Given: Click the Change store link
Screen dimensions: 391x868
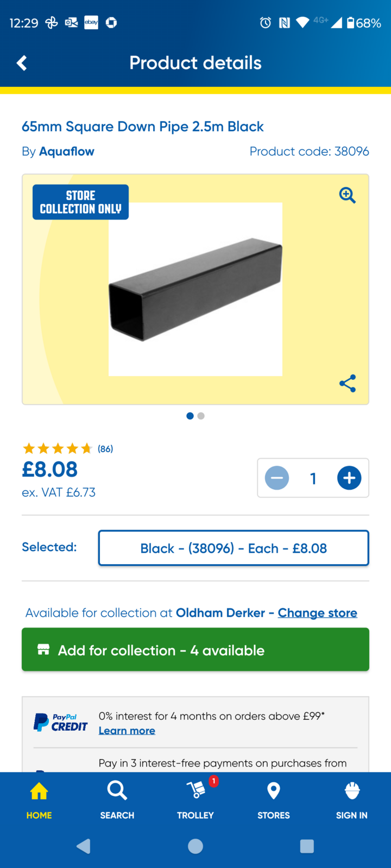Looking at the screenshot, I should [317, 612].
